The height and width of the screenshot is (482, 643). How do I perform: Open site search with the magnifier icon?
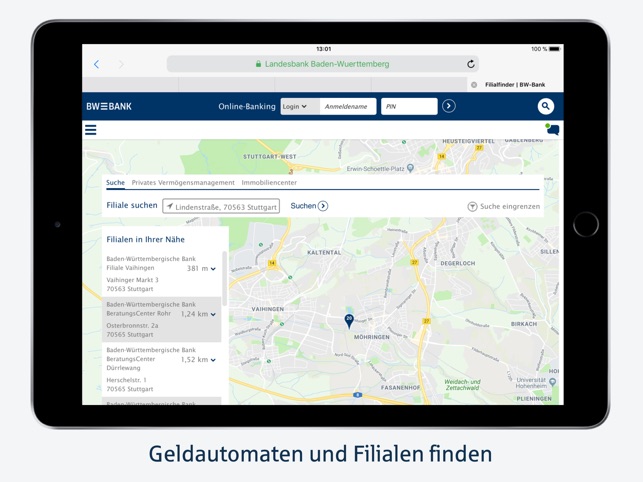coord(545,106)
